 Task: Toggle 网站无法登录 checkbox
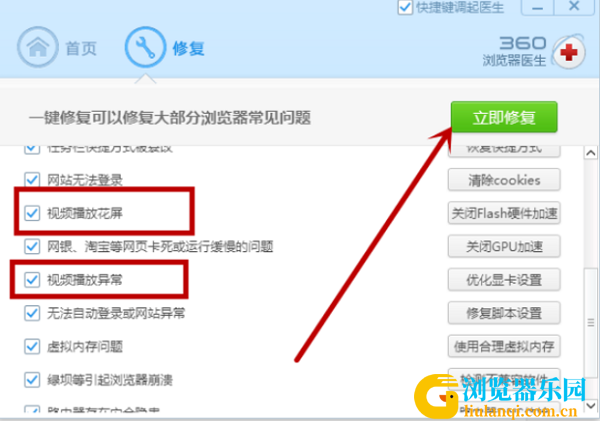[x=32, y=179]
